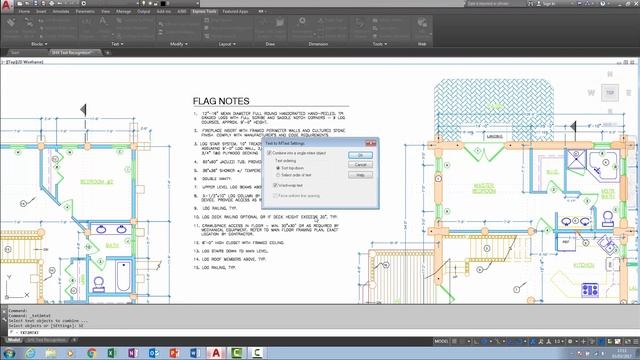Click the customize wrench icon beside command line
The width and height of the screenshot is (640, 360).
pyautogui.click(x=4, y=319)
